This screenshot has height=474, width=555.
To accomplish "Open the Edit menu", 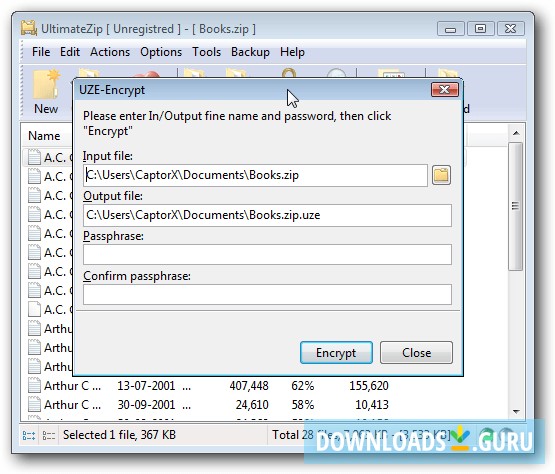I will pyautogui.click(x=70, y=52).
